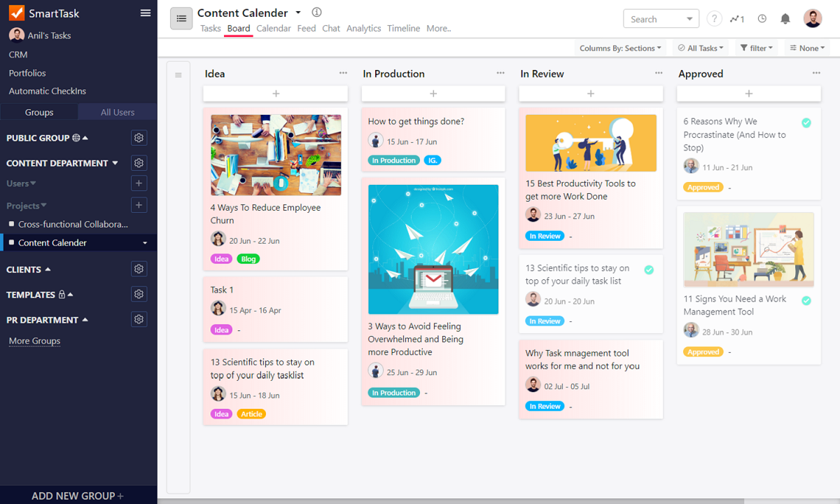Click the add Projects plus icon
840x504 pixels.
[139, 205]
